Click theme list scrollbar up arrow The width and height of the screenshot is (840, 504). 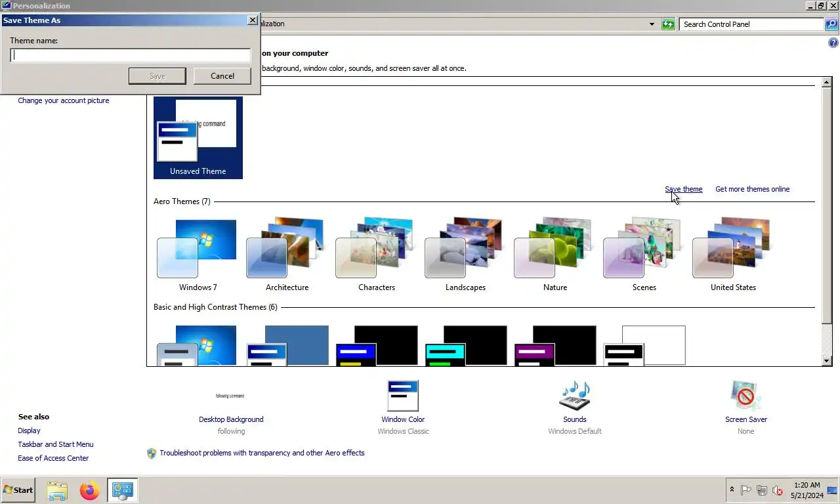click(827, 83)
